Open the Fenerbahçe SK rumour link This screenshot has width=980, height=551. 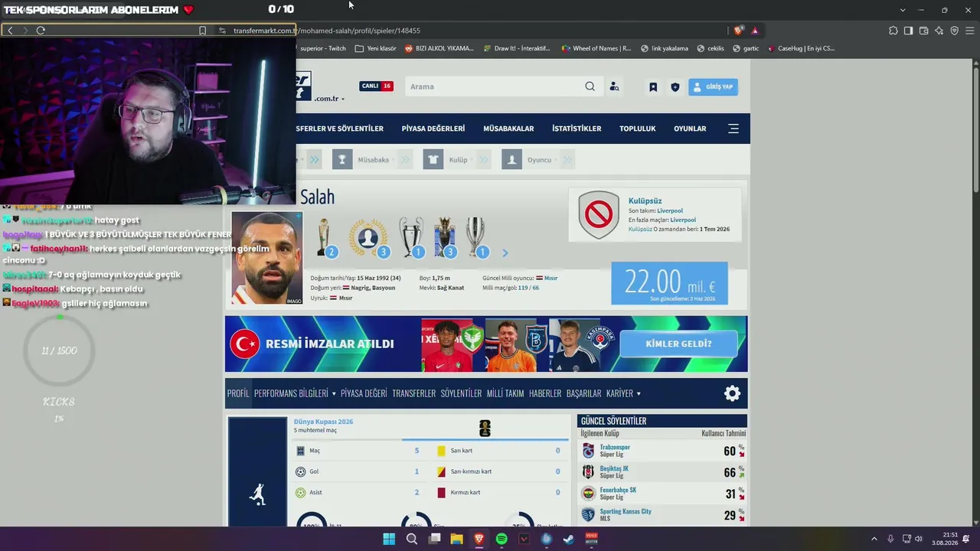pos(618,490)
